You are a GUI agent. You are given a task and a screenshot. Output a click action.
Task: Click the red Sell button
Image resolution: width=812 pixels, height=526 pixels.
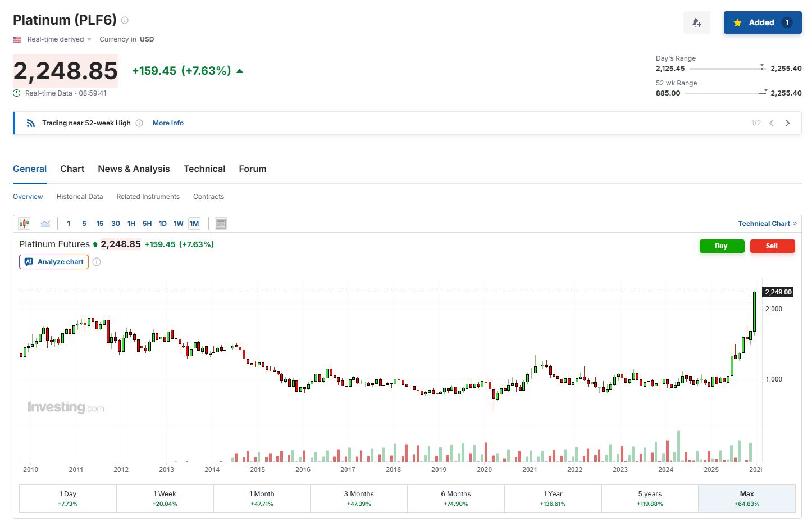click(x=772, y=246)
